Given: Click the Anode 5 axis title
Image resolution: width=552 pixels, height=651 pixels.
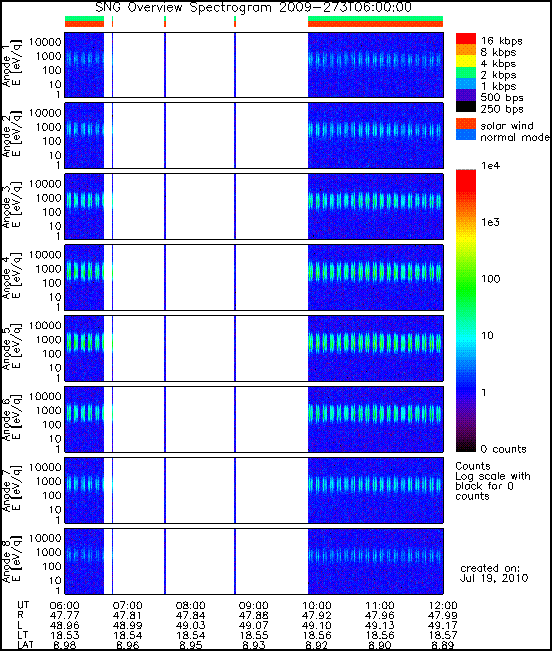Looking at the screenshot, I should (x=11, y=348).
